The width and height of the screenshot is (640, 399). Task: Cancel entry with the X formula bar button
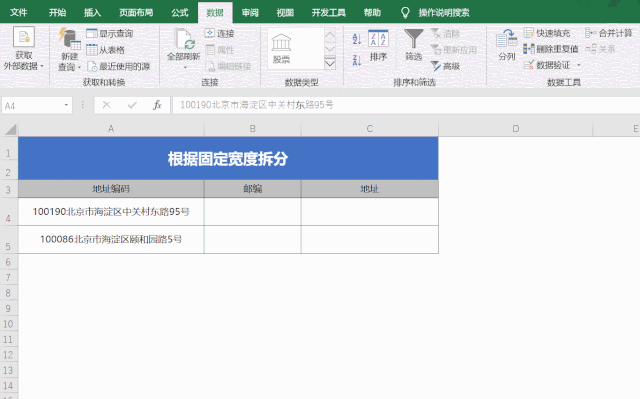click(107, 105)
